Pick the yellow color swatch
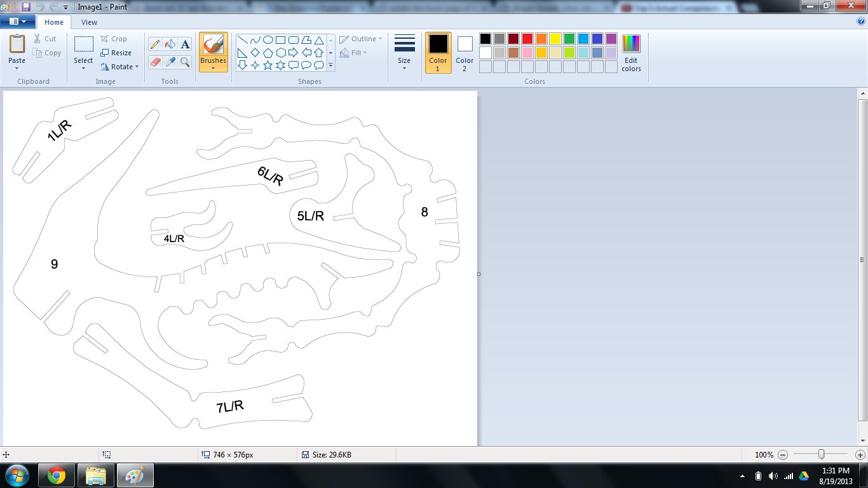The width and height of the screenshot is (868, 488). tap(555, 39)
